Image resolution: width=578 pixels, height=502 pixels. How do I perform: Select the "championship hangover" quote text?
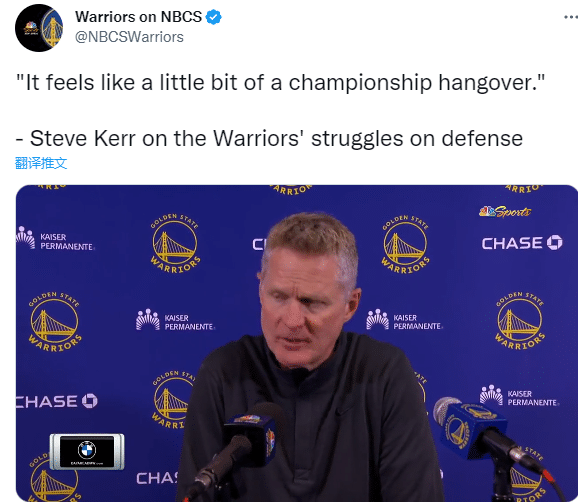click(x=281, y=82)
